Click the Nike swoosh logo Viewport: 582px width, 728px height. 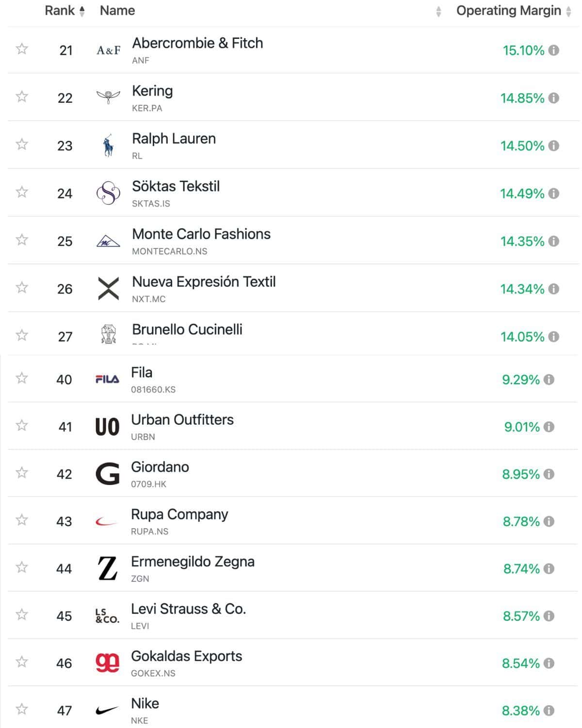click(107, 711)
